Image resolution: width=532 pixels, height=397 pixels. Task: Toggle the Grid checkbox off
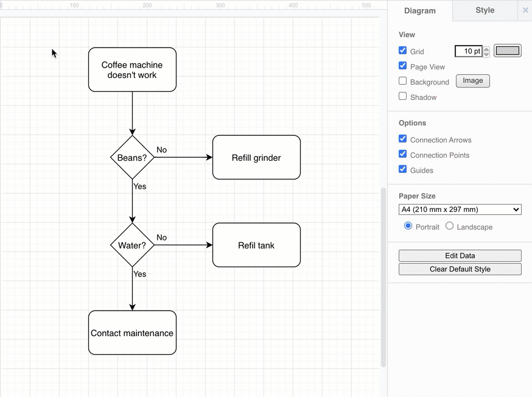point(402,51)
